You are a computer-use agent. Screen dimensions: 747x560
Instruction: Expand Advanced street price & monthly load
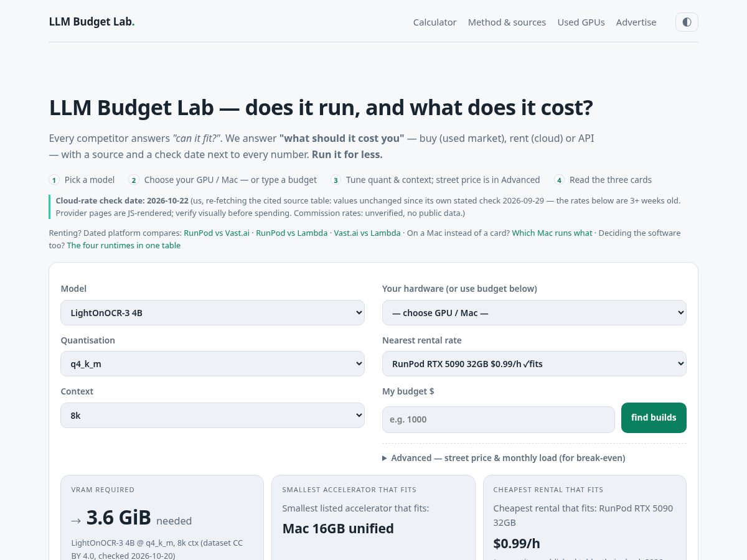pyautogui.click(x=504, y=458)
